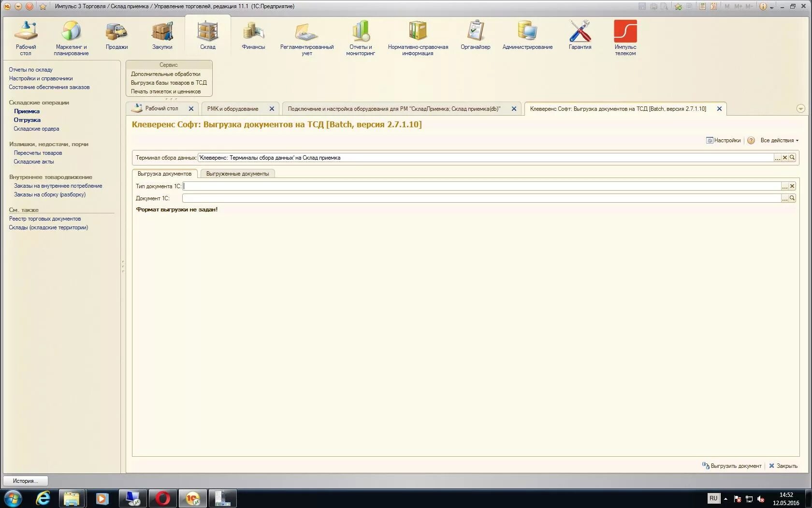Viewport: 812px width, 508px height.
Task: Open the Импульс телеком section
Action: tap(625, 38)
